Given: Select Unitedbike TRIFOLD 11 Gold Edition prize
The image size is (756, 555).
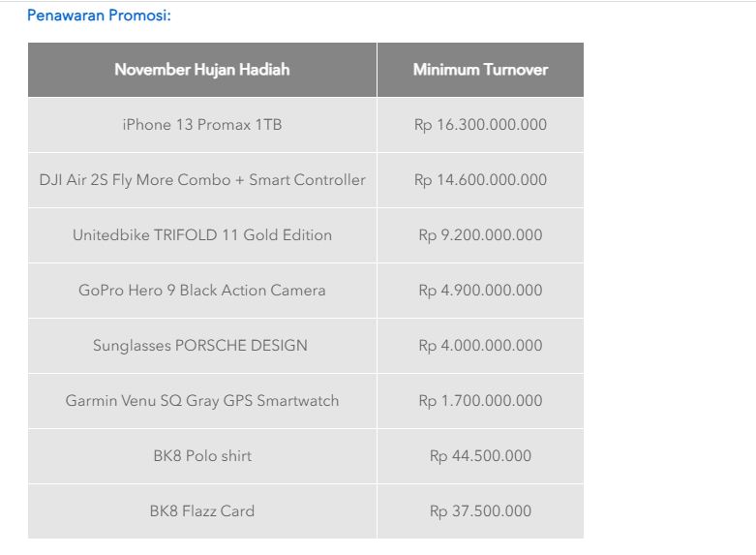Looking at the screenshot, I should click(x=202, y=235).
